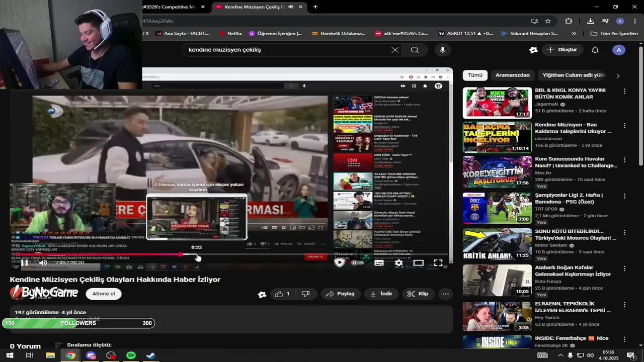This screenshot has height=362, width=644.
Task: Open the Windows Start menu
Action: [x=10, y=355]
